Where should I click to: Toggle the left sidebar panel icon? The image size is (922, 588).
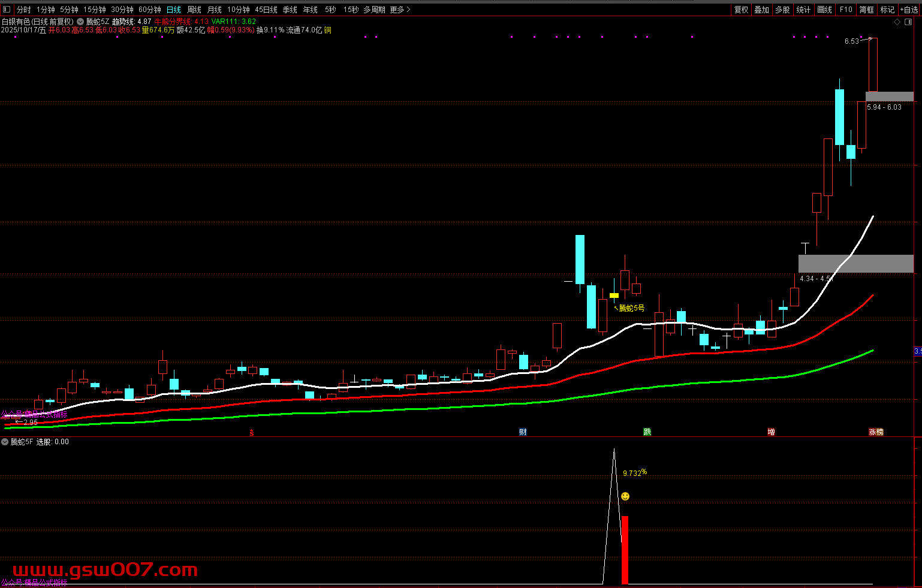[7, 10]
